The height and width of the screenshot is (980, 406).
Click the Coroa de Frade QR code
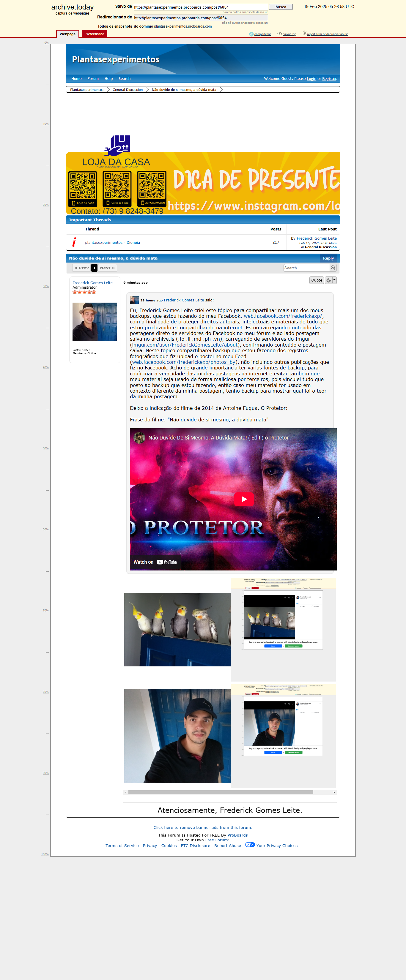pyautogui.click(x=117, y=189)
